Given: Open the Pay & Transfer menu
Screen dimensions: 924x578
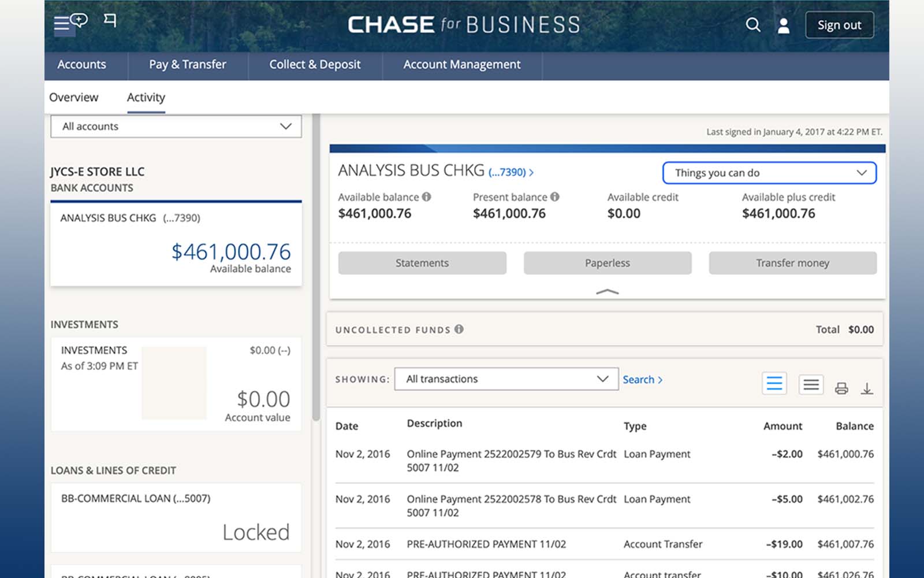Looking at the screenshot, I should pyautogui.click(x=188, y=65).
